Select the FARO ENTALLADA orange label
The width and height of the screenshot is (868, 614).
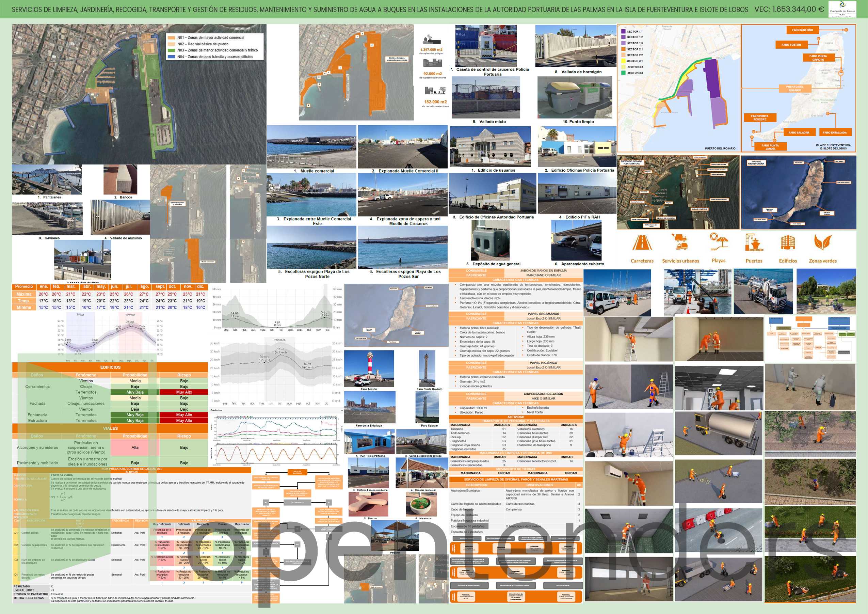click(834, 132)
